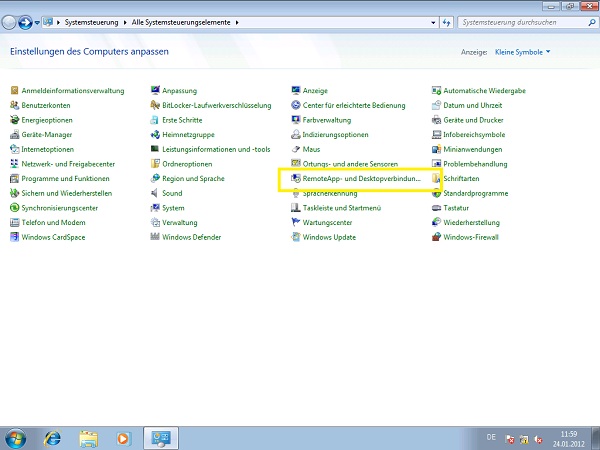Open the Synchronisierungscenter icon
This screenshot has height=450, width=600.
pos(14,208)
